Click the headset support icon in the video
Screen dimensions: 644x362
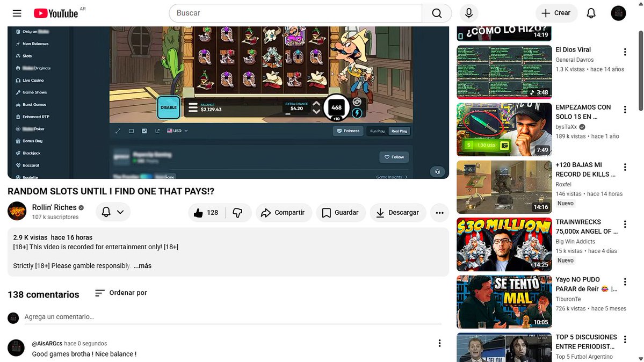pos(437,172)
